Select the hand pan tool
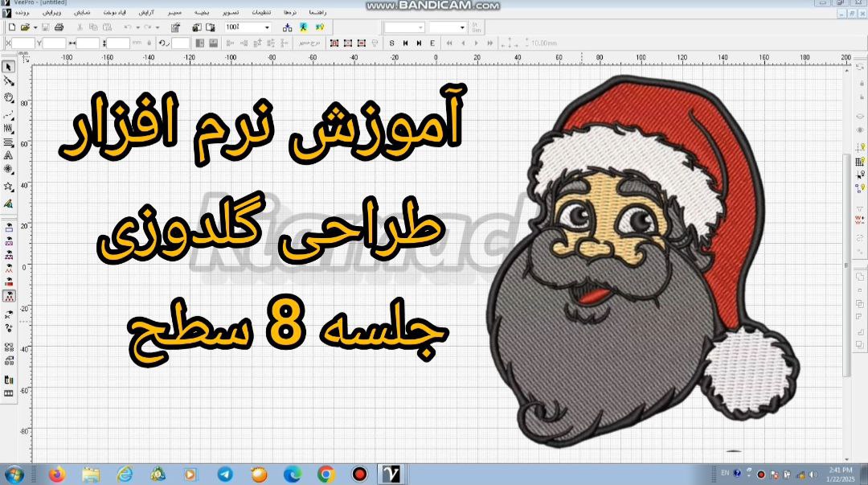This screenshot has width=868, height=485. 9,97
